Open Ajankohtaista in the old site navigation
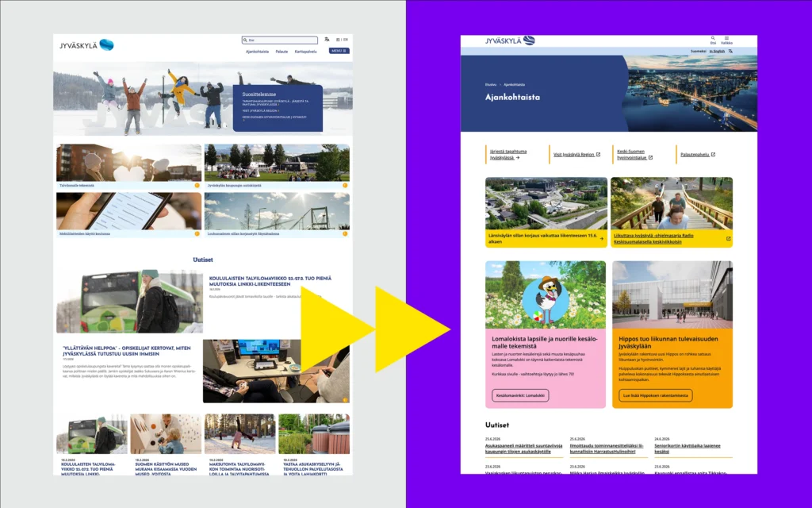The image size is (812, 508). (x=257, y=52)
